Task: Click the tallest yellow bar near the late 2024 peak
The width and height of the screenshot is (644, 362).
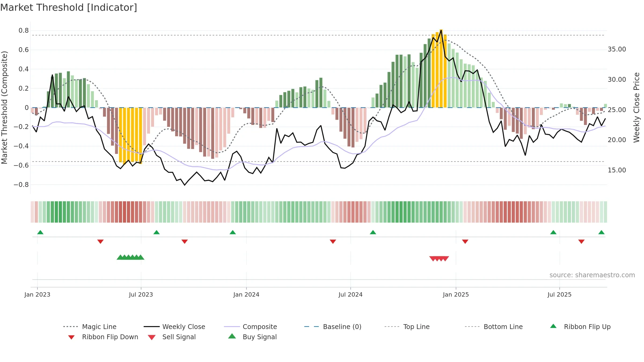Action: click(441, 68)
